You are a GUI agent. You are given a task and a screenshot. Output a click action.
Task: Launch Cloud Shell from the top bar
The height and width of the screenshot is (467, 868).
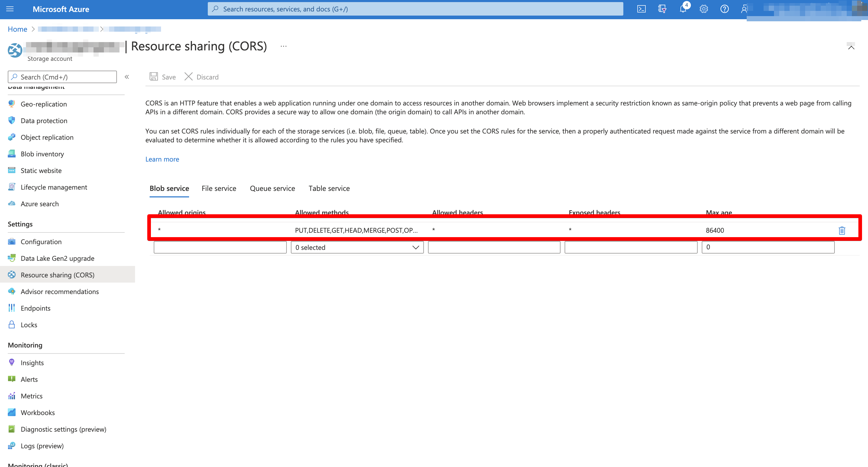click(x=641, y=9)
